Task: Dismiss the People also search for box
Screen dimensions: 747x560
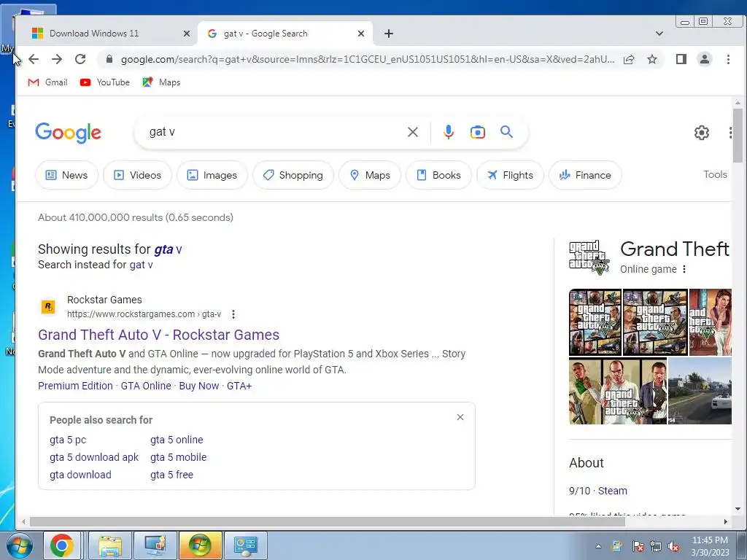Action: point(460,417)
